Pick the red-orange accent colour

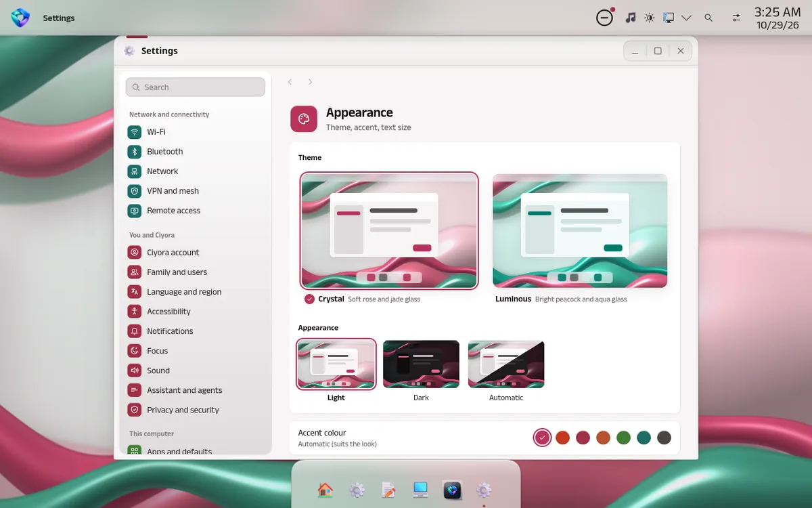pos(562,438)
